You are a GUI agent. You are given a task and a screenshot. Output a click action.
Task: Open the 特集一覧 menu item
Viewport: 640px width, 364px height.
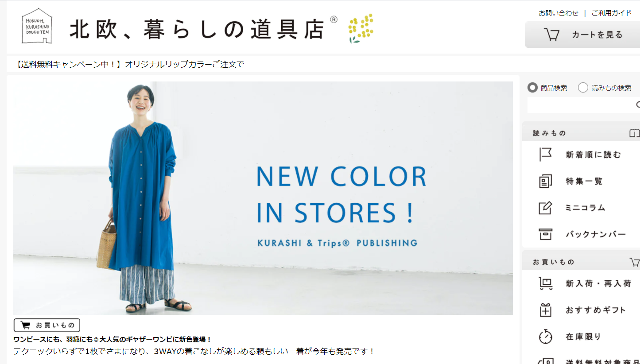584,181
